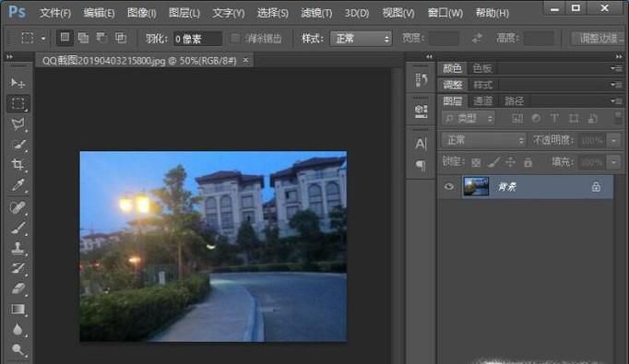Open the 调整 panel flyout menu
The image size is (629, 364).
coord(617,85)
